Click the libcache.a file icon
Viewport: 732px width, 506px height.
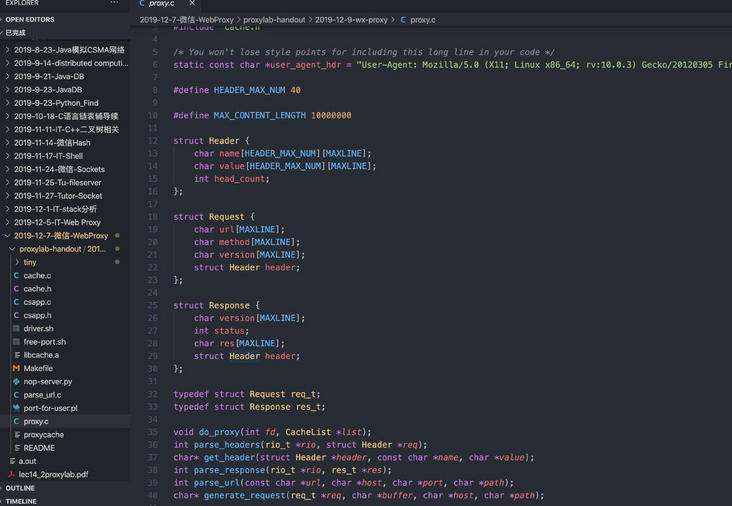16,355
